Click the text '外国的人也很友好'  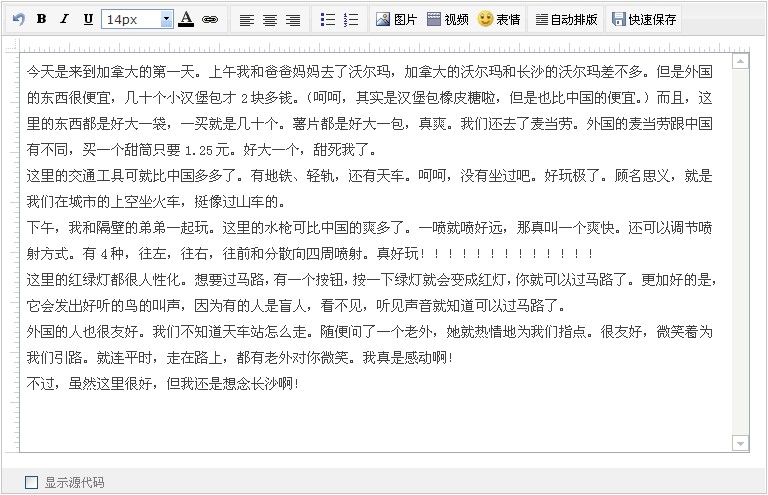tap(82, 331)
